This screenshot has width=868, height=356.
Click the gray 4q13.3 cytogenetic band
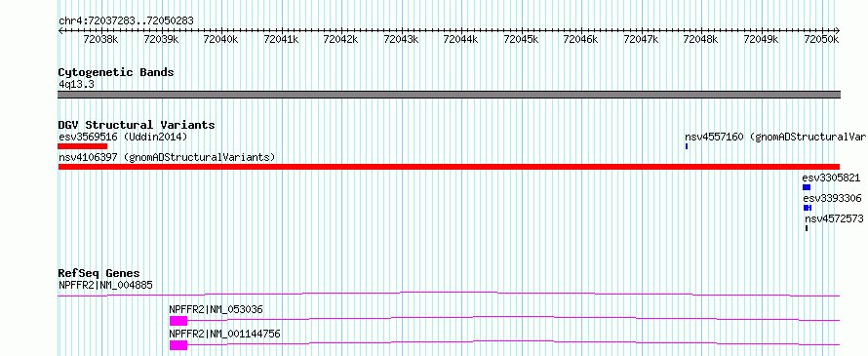(x=449, y=95)
